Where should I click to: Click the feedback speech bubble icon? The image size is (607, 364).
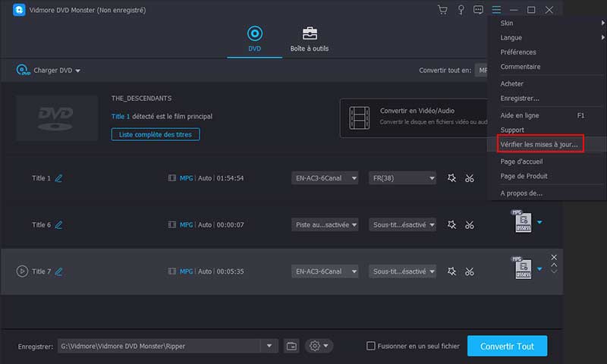[478, 10]
